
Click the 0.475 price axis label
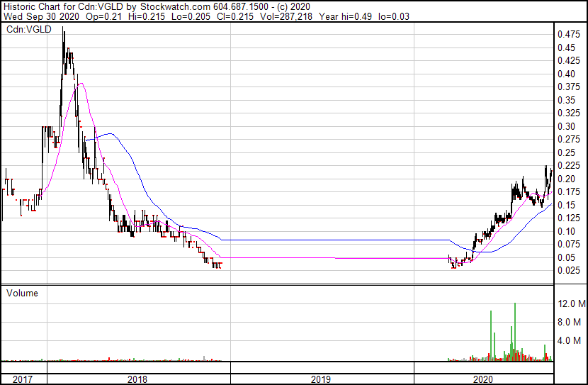pos(567,34)
